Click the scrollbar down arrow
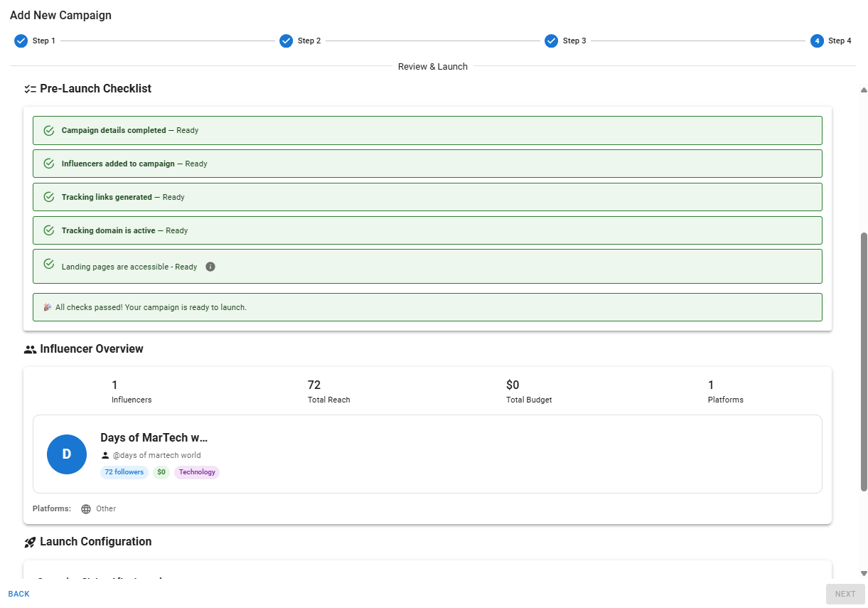Image resolution: width=868 pixels, height=608 pixels. tap(864, 573)
